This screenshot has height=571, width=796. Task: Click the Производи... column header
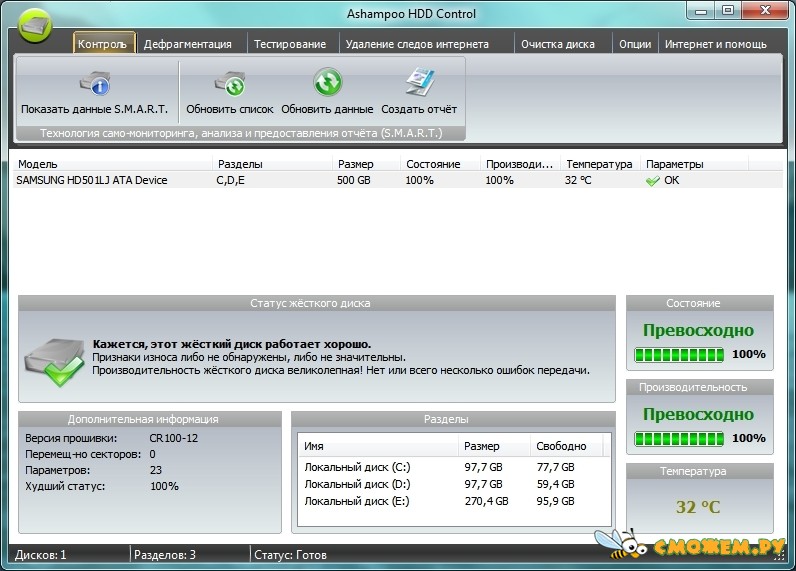click(x=520, y=164)
